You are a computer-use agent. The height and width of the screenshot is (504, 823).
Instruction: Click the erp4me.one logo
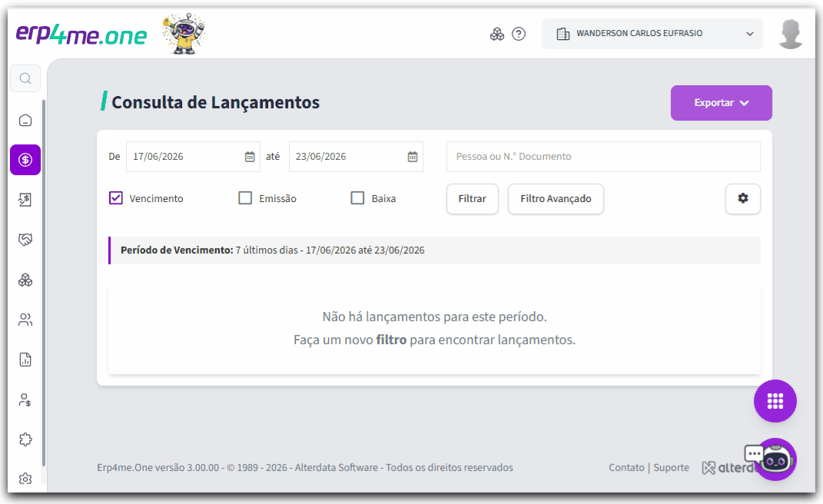coord(81,34)
